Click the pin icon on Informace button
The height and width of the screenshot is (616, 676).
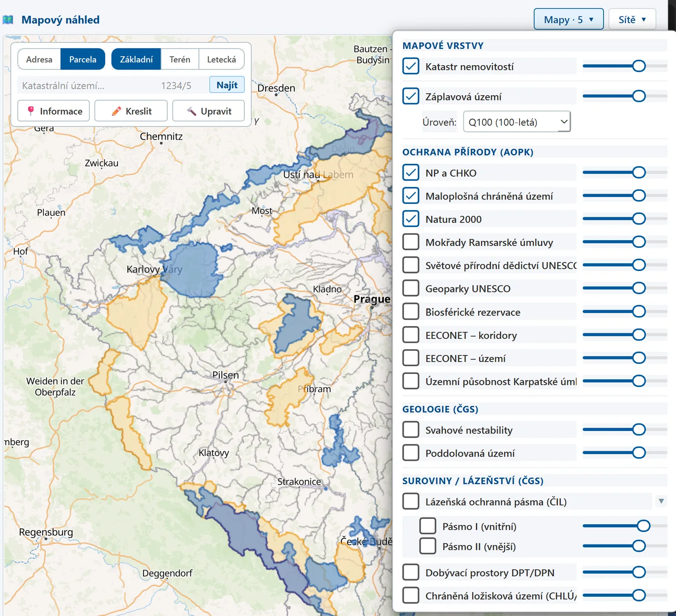pos(31,111)
